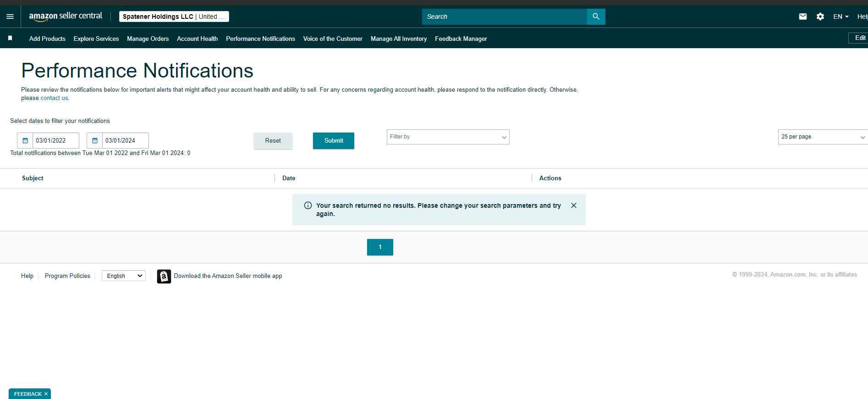868x399 pixels.
Task: Open Account Health
Action: pos(198,39)
